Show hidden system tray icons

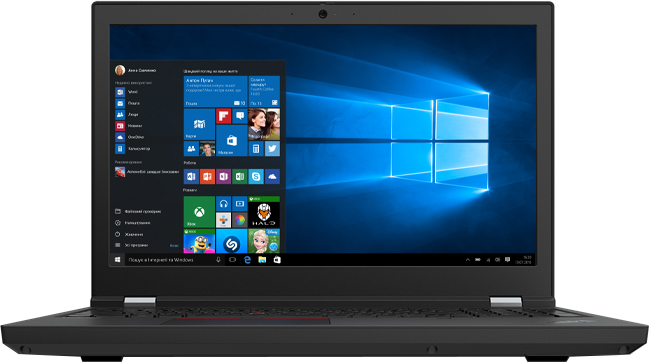(468, 260)
